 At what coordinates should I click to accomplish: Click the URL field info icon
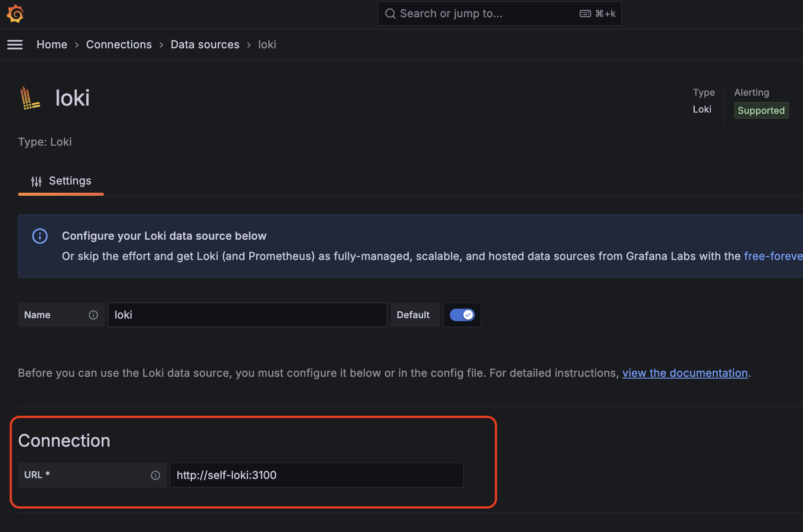tap(155, 475)
